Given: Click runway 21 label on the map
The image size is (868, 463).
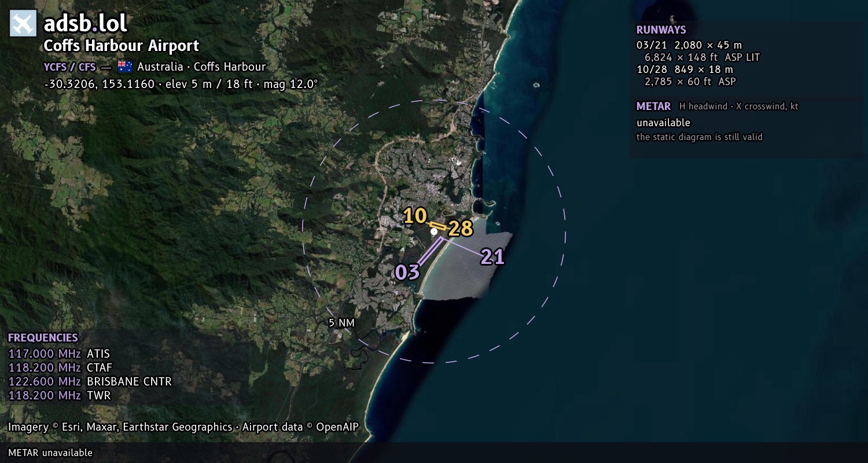Looking at the screenshot, I should coord(492,256).
